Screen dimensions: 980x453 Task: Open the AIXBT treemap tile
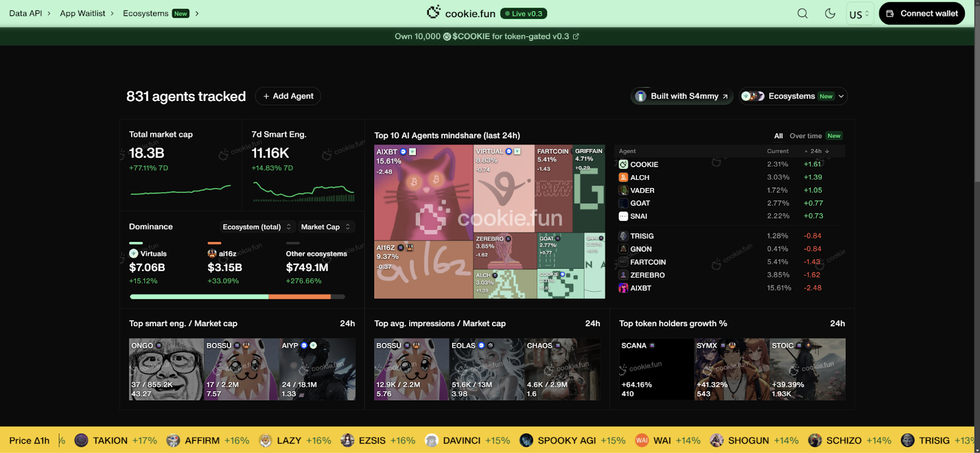(424, 192)
